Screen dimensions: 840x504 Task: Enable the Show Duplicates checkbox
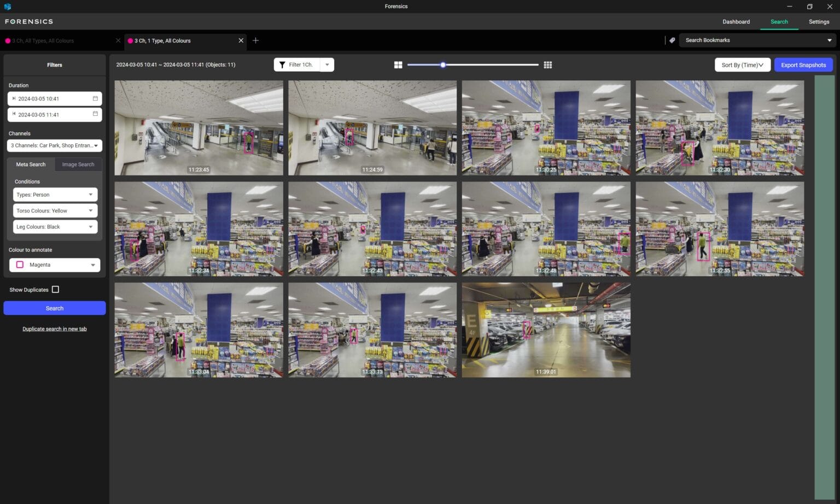click(x=55, y=289)
